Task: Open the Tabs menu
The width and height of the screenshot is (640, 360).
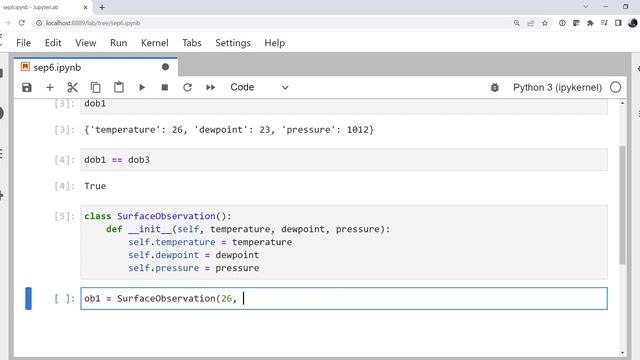Action: [x=192, y=43]
